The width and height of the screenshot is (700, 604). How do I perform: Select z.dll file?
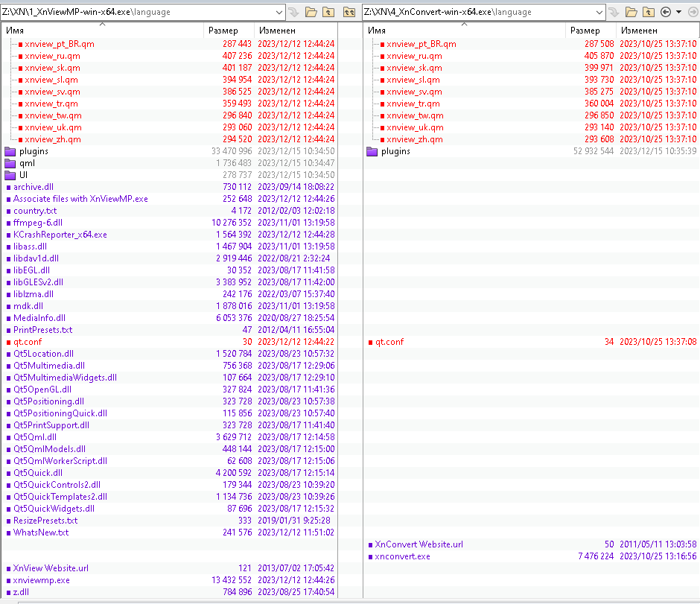pyautogui.click(x=21, y=592)
